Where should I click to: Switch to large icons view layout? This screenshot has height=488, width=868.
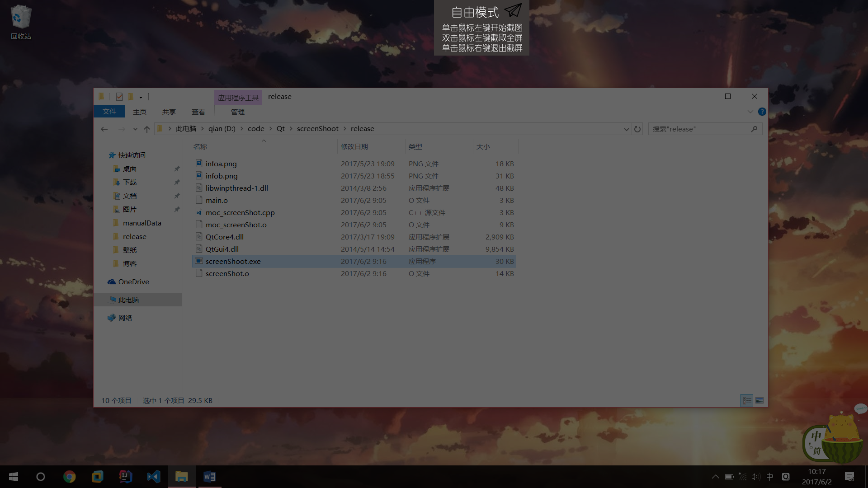pos(759,401)
